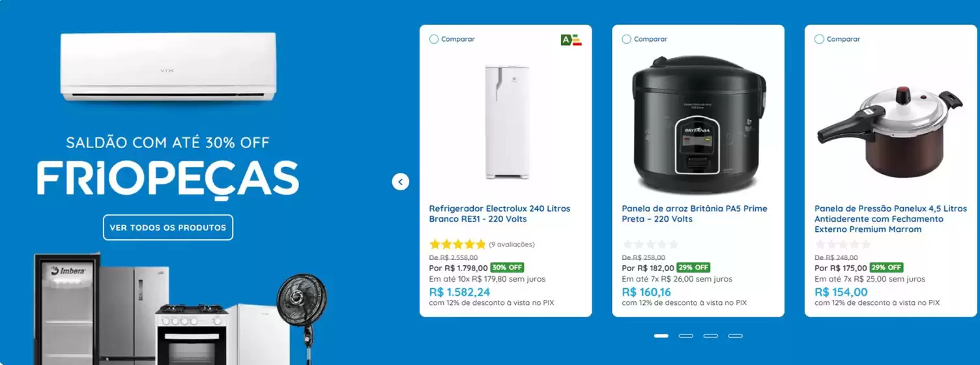Click the Ver Todos os Produtos button
Image resolution: width=980 pixels, height=365 pixels.
[168, 227]
